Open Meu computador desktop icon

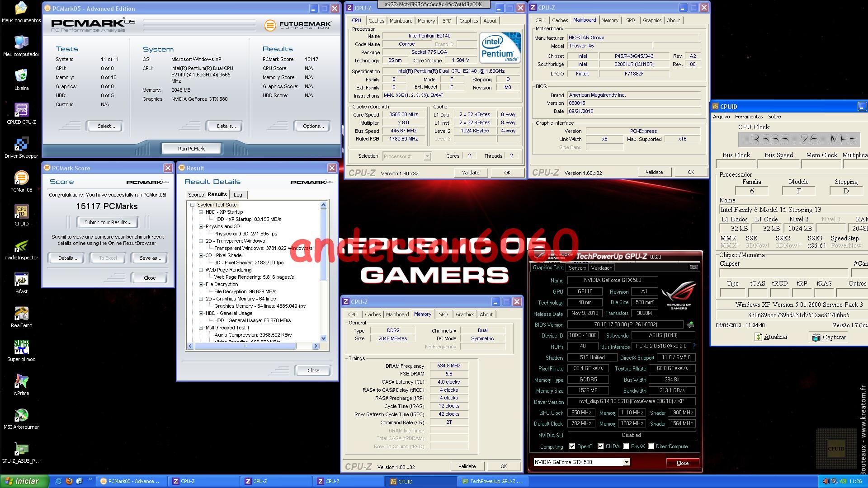tap(21, 46)
